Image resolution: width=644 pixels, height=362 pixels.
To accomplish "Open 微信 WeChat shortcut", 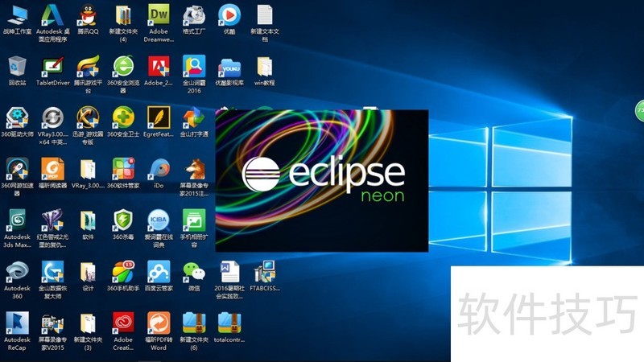I will pos(194,272).
